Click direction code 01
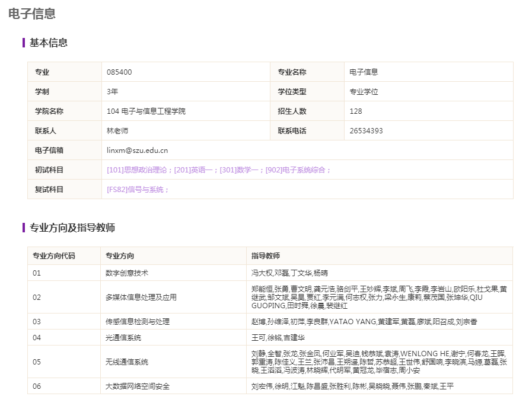Screen dimensions: 532x406 pos(37,273)
